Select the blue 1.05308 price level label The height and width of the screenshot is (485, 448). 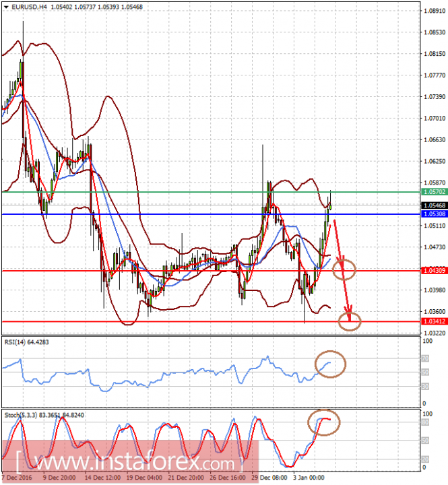(x=435, y=214)
